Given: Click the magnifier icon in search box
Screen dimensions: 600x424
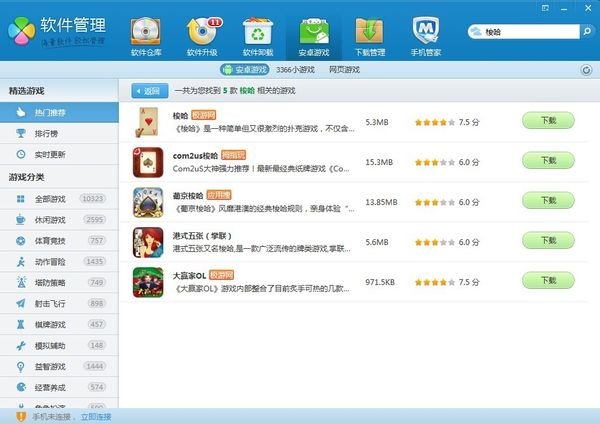Looking at the screenshot, I should point(476,33).
